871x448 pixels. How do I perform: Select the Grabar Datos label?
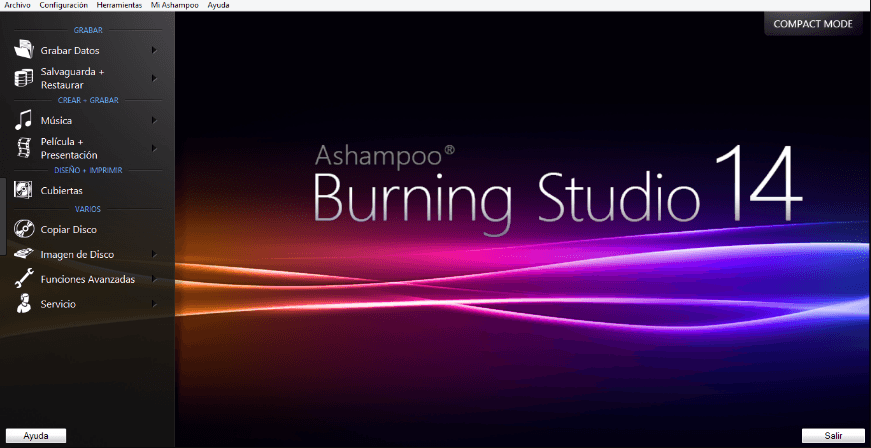[x=70, y=51]
